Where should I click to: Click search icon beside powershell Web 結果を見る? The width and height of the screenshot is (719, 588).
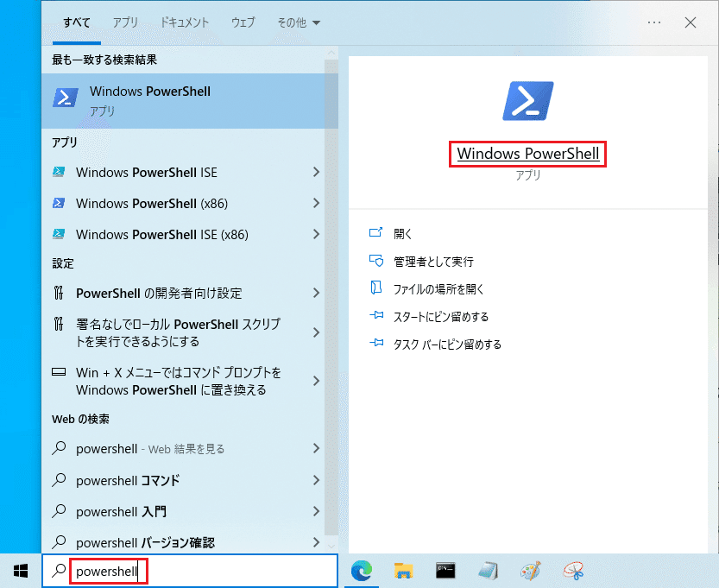click(60, 448)
